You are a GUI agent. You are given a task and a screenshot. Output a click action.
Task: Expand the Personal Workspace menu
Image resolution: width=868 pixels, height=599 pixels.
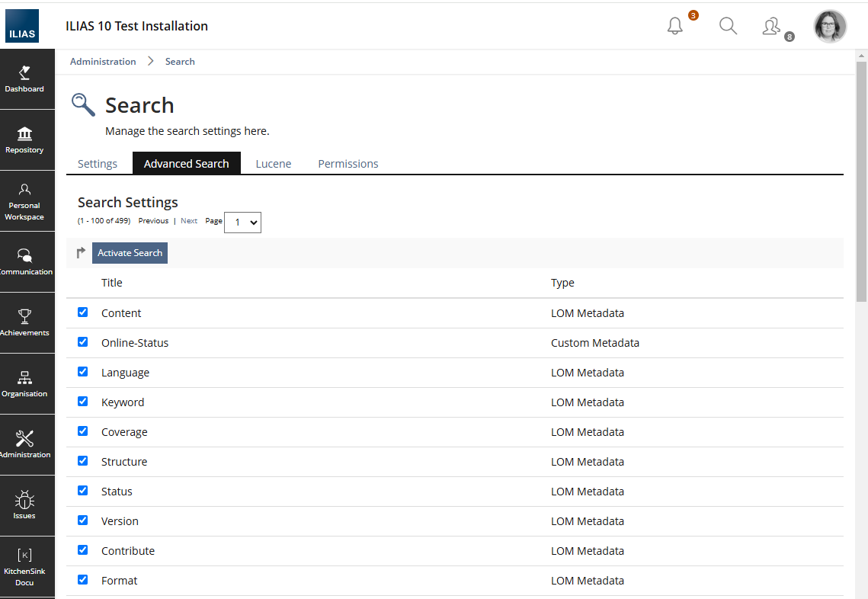[x=25, y=201]
